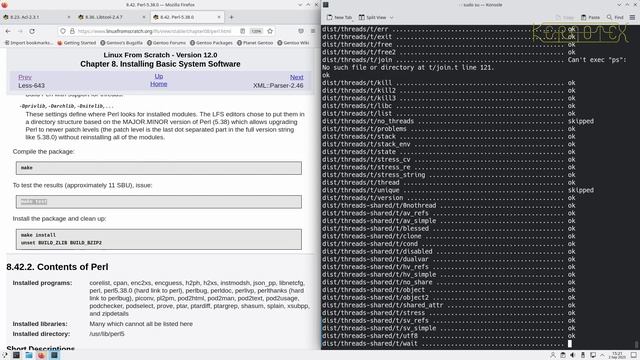The height and width of the screenshot is (360, 640).
Task: Reload the current Firefox page
Action: pyautogui.click(x=32, y=31)
